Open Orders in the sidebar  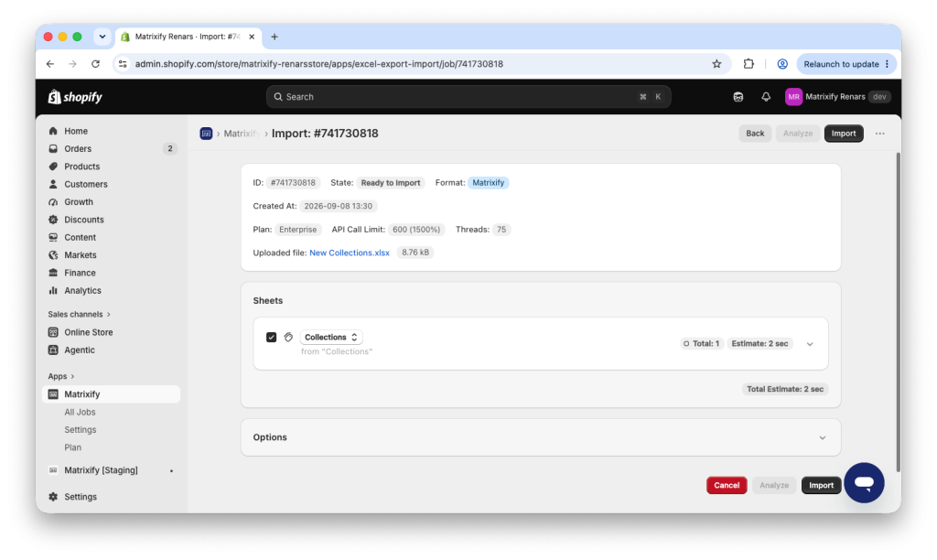(78, 149)
